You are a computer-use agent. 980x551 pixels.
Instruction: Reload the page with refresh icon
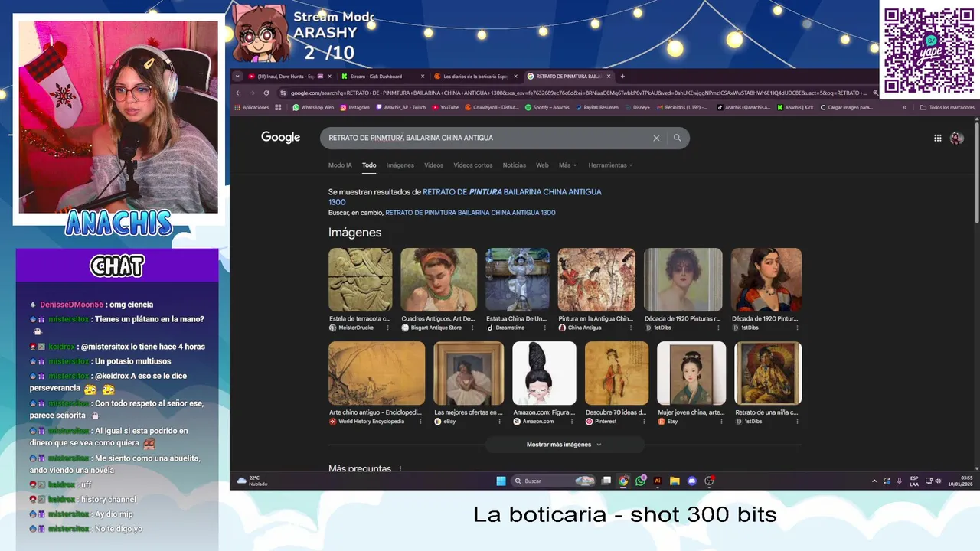[266, 93]
